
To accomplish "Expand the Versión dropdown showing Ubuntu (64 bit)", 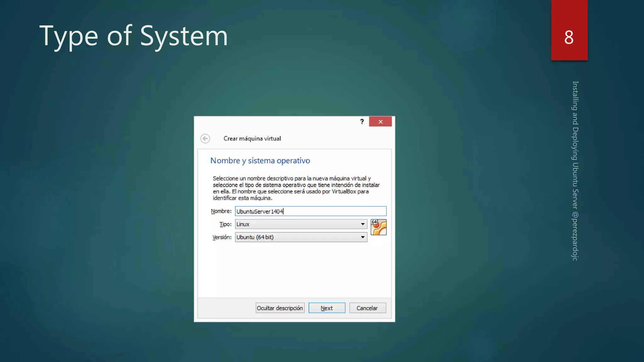I will (363, 237).
